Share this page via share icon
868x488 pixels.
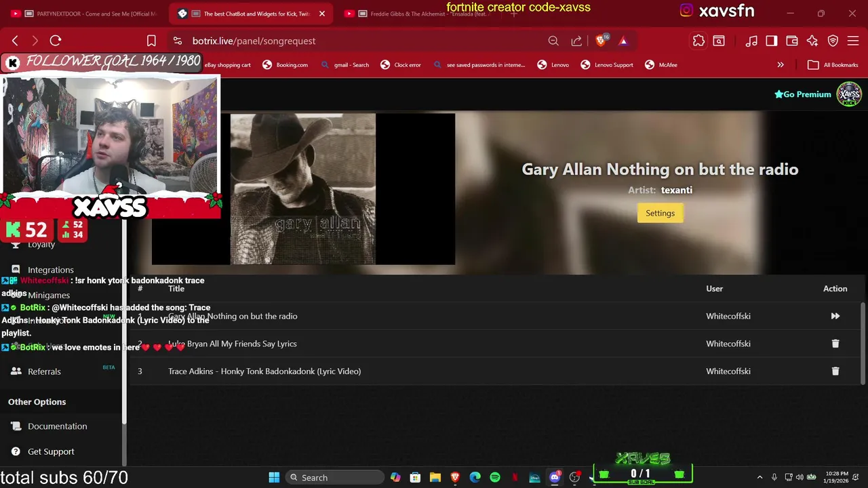click(576, 41)
